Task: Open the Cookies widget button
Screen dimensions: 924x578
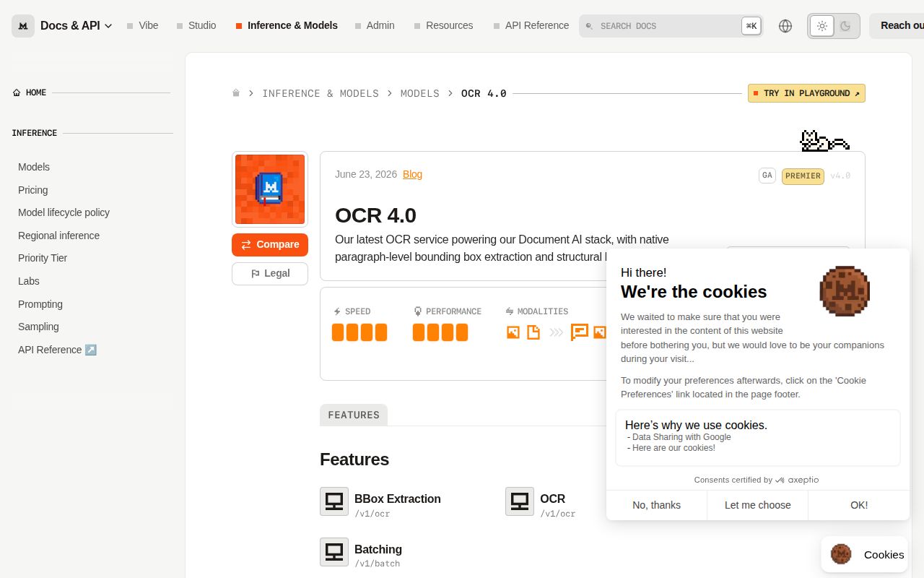Action: [x=865, y=554]
